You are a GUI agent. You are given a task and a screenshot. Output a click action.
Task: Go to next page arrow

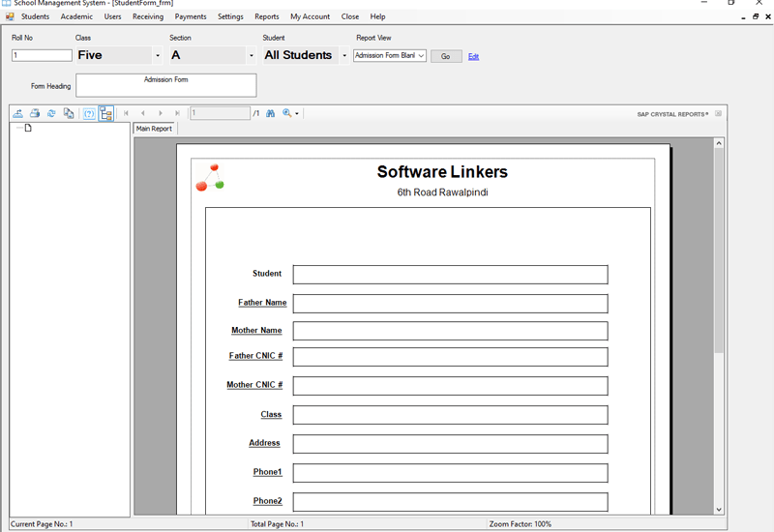(161, 113)
